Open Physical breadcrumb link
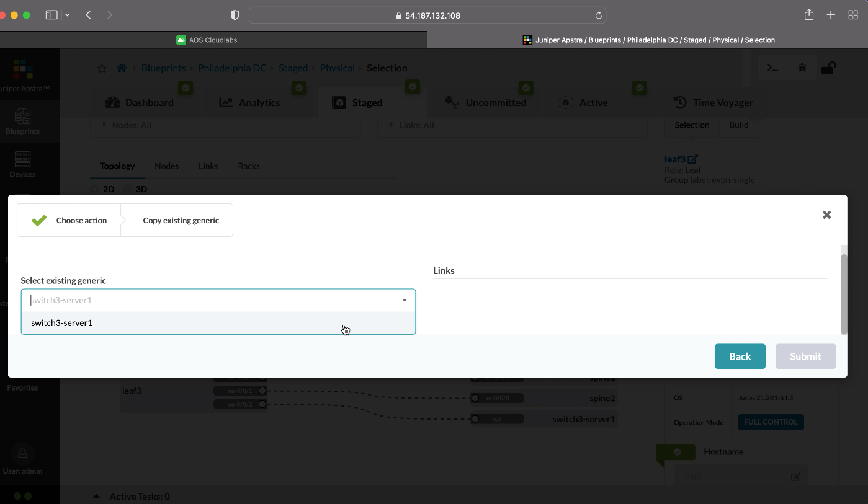The height and width of the screenshot is (504, 868). (x=337, y=68)
